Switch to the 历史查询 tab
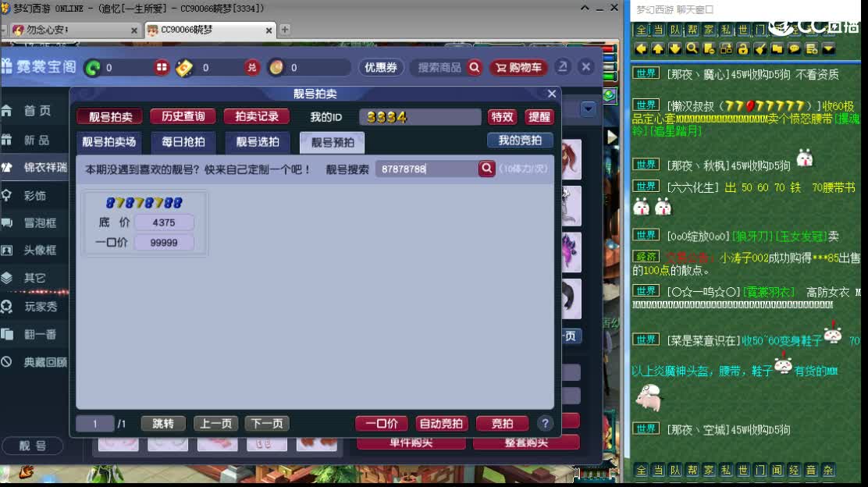The height and width of the screenshot is (487, 868). pyautogui.click(x=183, y=116)
